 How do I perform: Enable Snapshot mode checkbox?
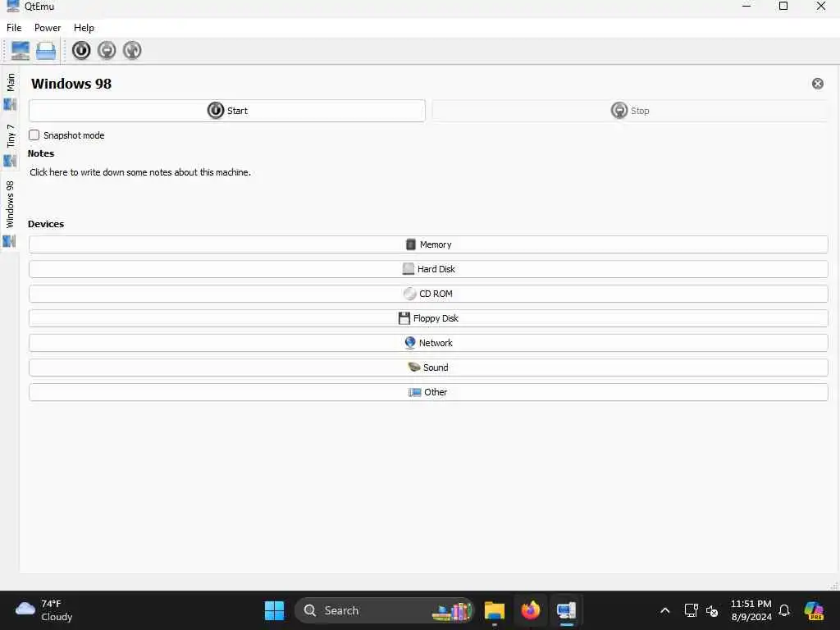click(34, 135)
